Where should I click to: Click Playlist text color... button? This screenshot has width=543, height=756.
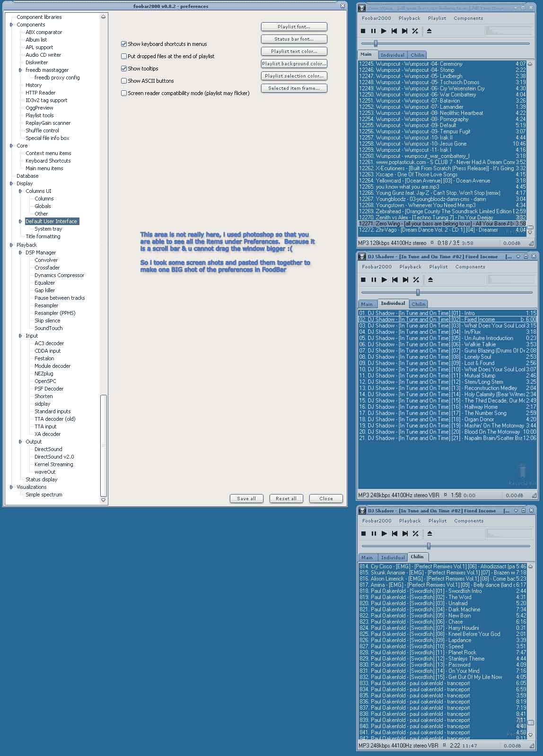point(294,52)
